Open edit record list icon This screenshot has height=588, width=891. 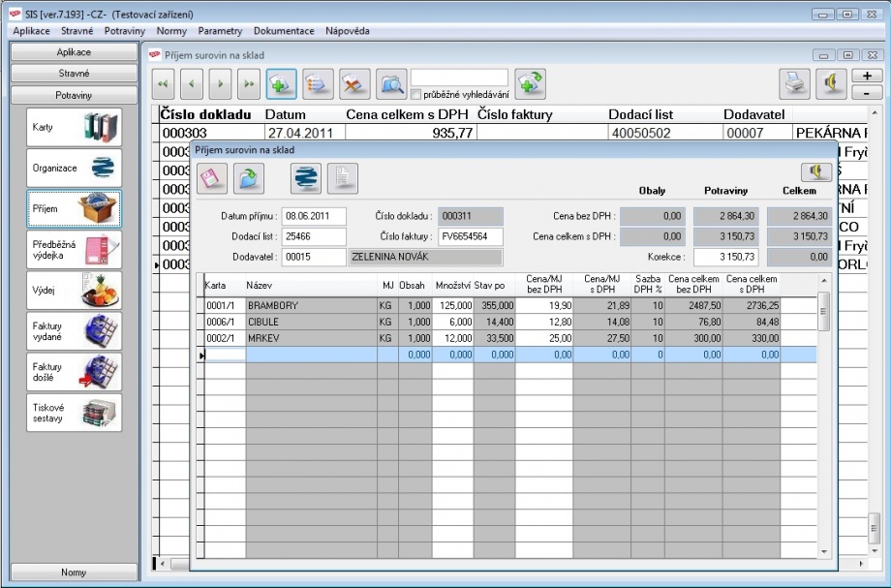click(x=318, y=84)
